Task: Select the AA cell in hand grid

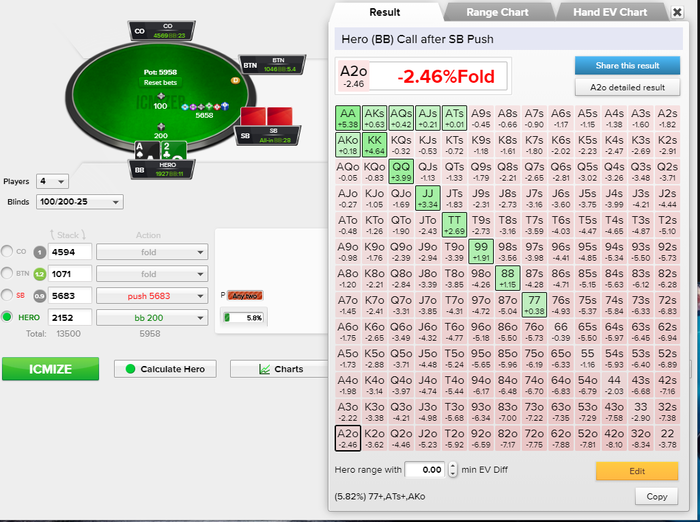Action: click(x=348, y=118)
